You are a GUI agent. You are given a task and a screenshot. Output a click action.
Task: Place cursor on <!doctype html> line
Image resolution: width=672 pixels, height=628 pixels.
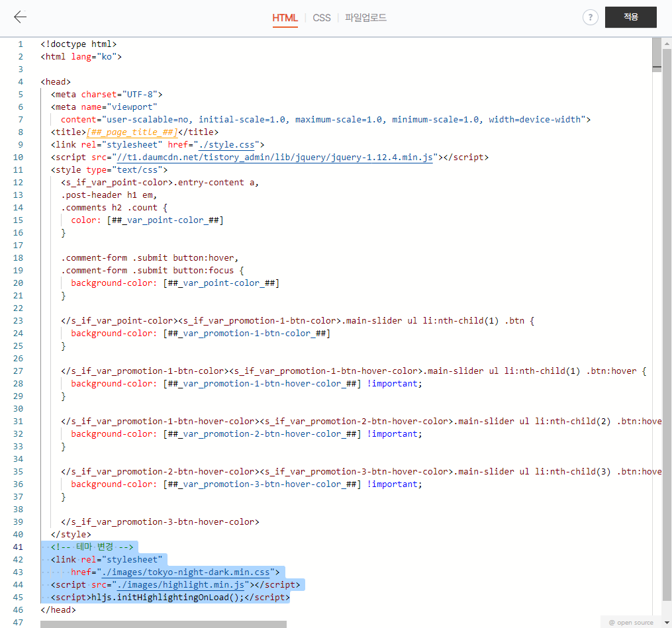click(x=78, y=44)
